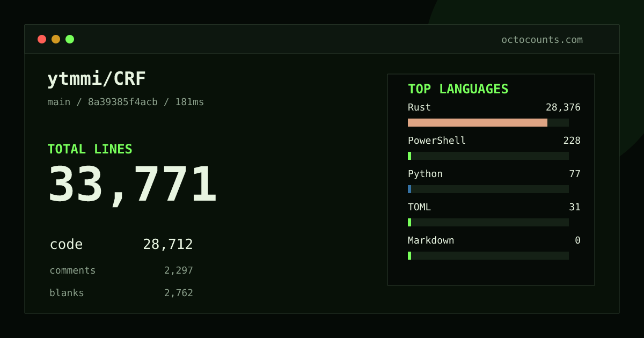Viewport: 644px width, 338px height.
Task: Click the Python progress bar
Action: click(x=488, y=189)
